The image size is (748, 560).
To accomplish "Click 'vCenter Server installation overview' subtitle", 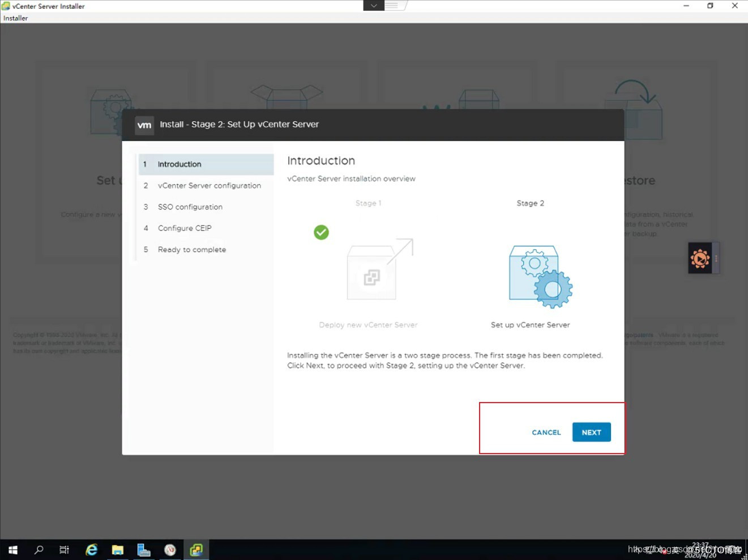I will tap(351, 178).
